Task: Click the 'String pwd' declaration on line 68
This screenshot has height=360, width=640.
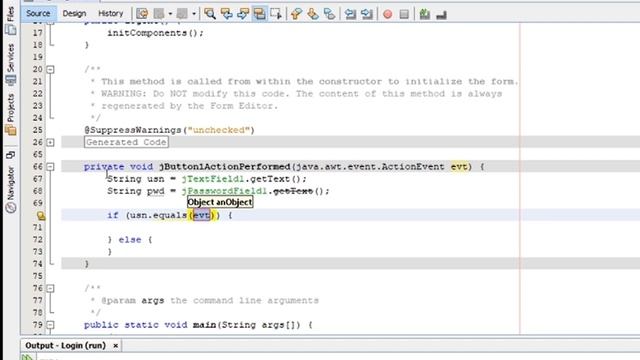Action: click(136, 191)
